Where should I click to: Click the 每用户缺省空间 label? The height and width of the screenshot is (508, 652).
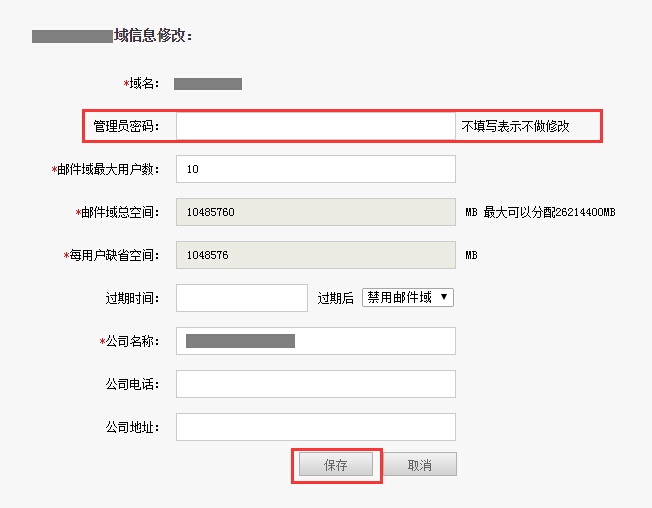(114, 256)
